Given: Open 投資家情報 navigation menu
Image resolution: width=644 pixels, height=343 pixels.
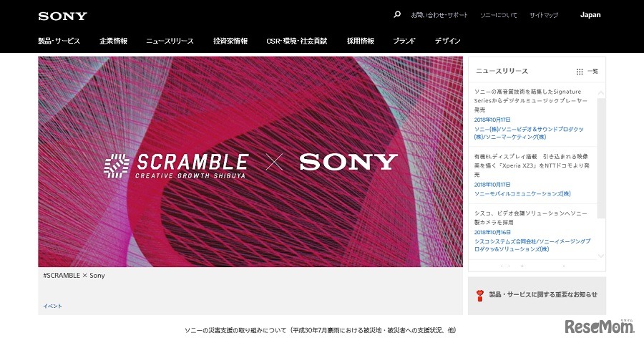Looking at the screenshot, I should click(230, 41).
